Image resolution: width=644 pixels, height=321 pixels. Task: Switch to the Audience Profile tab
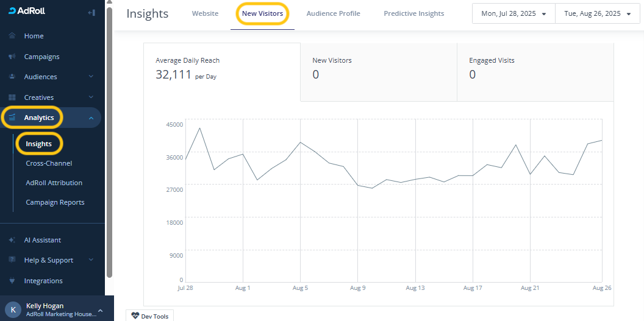pos(333,13)
